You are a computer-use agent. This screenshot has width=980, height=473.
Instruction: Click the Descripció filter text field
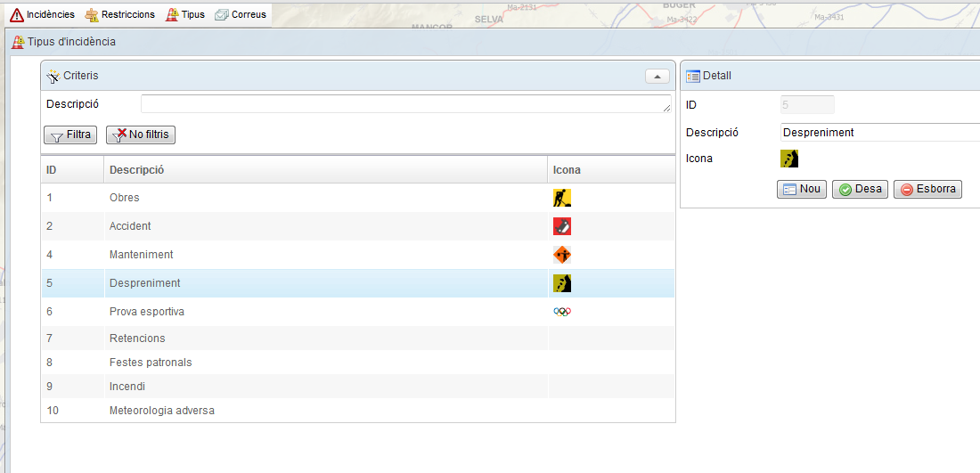point(405,104)
